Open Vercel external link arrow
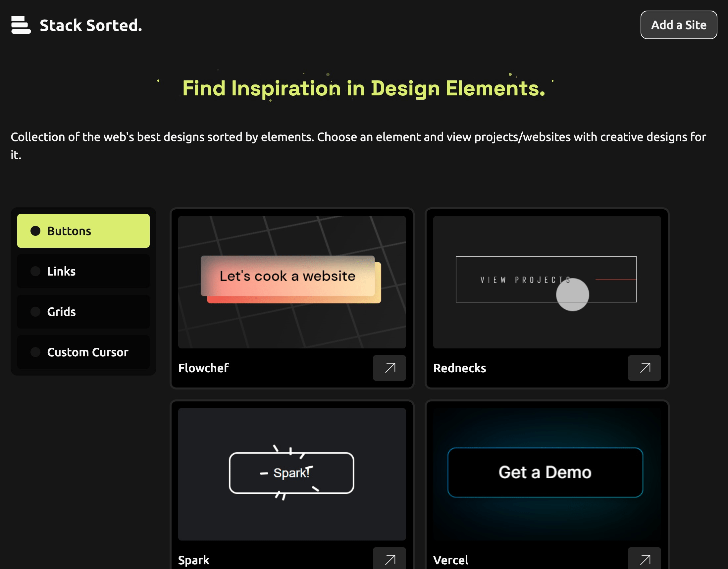Image resolution: width=728 pixels, height=569 pixels. pyautogui.click(x=644, y=558)
